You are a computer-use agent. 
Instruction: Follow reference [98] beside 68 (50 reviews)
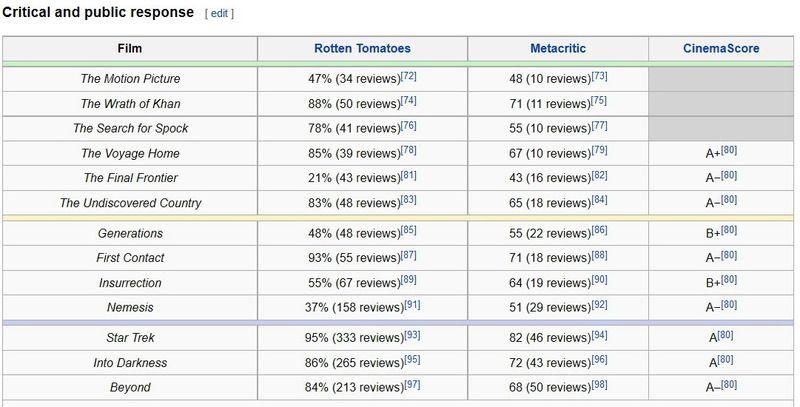point(599,385)
